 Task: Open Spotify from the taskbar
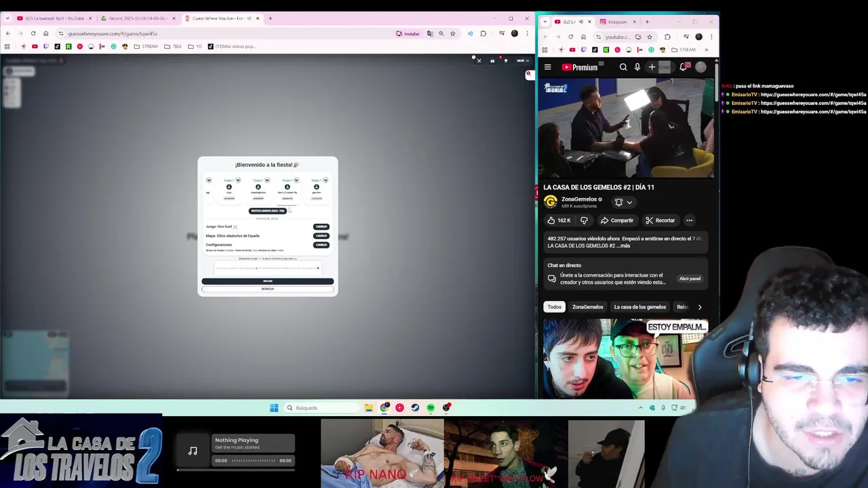pos(431,408)
